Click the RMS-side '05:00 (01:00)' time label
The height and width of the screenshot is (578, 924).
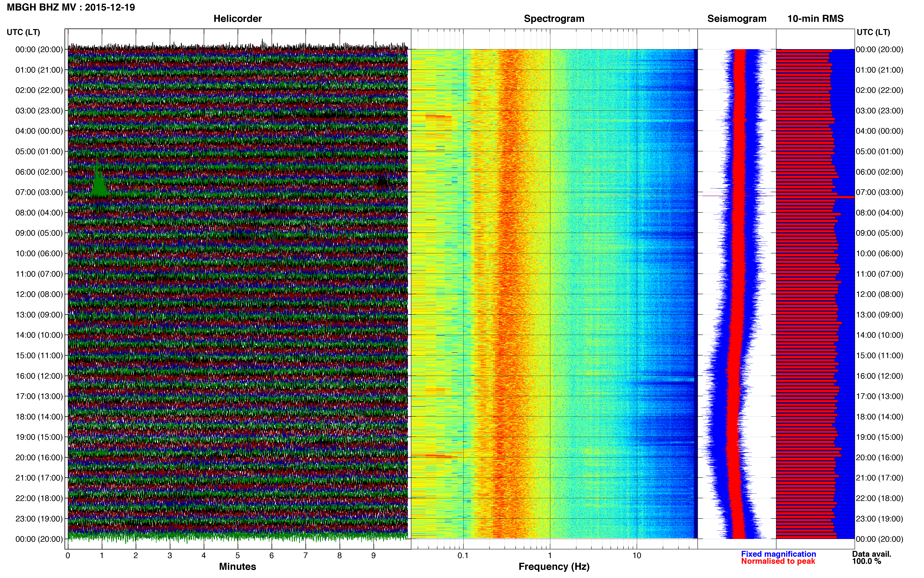pyautogui.click(x=880, y=151)
